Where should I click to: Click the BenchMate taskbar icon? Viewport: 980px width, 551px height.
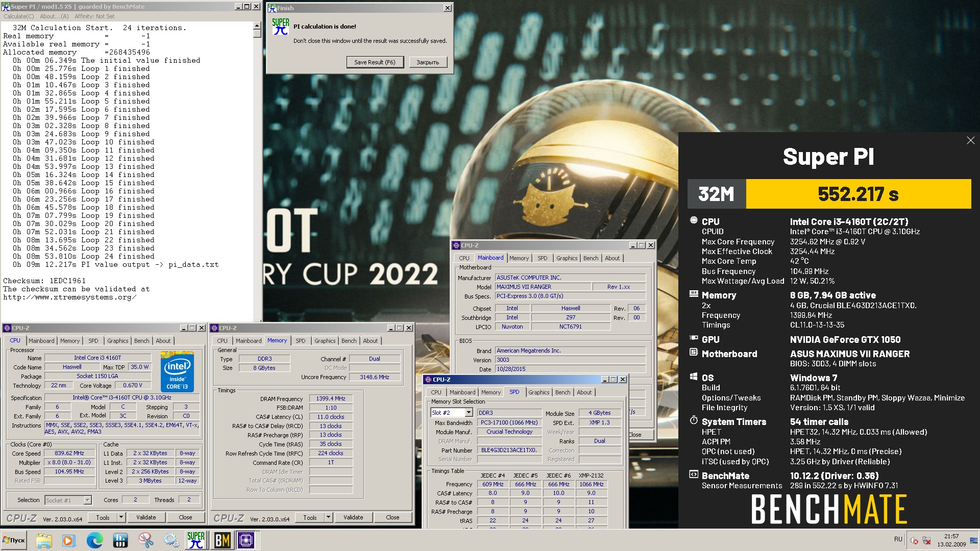coord(222,540)
